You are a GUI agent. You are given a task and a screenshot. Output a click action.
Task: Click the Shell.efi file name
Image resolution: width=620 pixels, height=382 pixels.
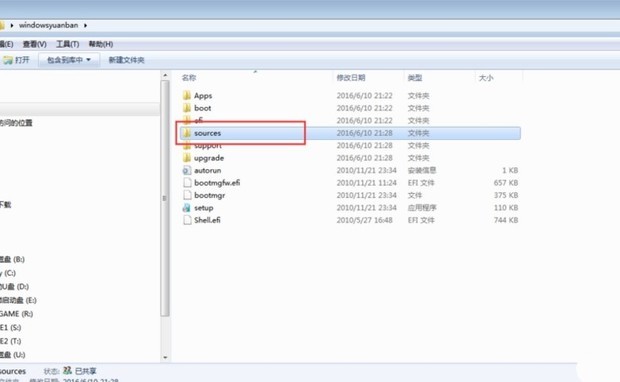pos(207,220)
